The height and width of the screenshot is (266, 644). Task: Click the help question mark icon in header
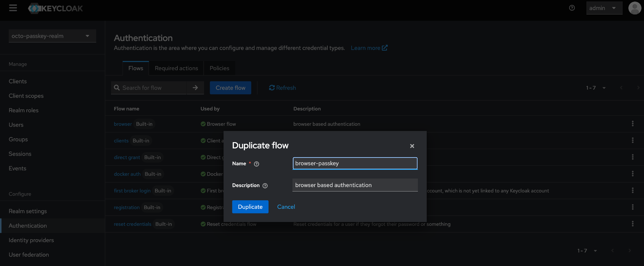coord(572,8)
